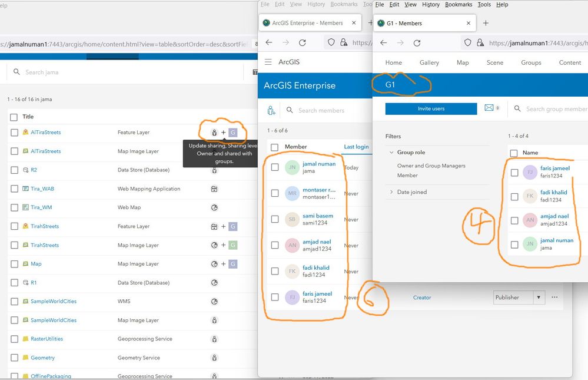Filter the group by Member role

[x=407, y=176]
